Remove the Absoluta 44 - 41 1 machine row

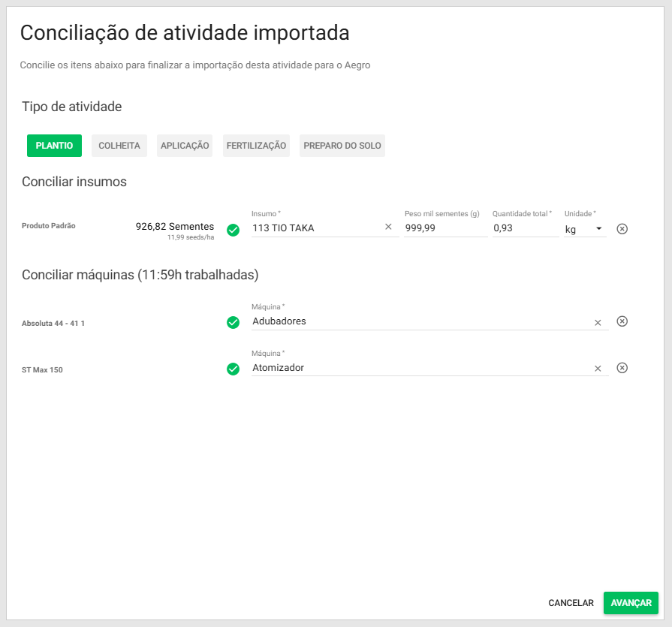[622, 321]
